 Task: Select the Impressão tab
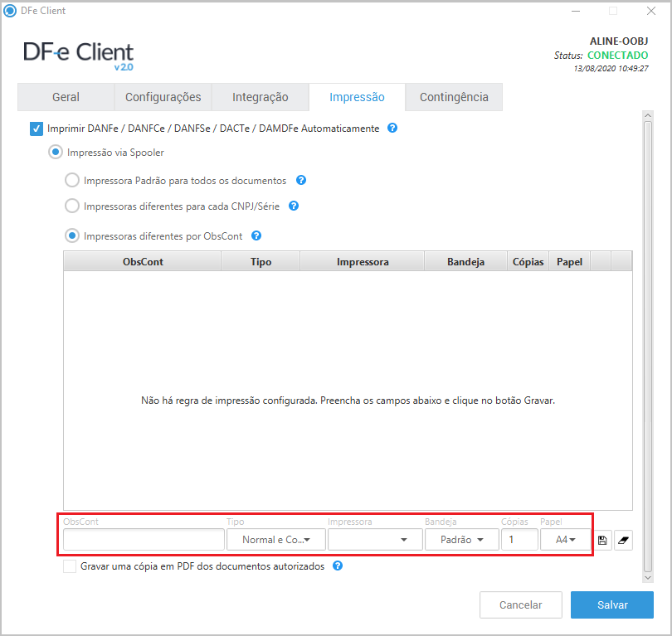click(357, 97)
